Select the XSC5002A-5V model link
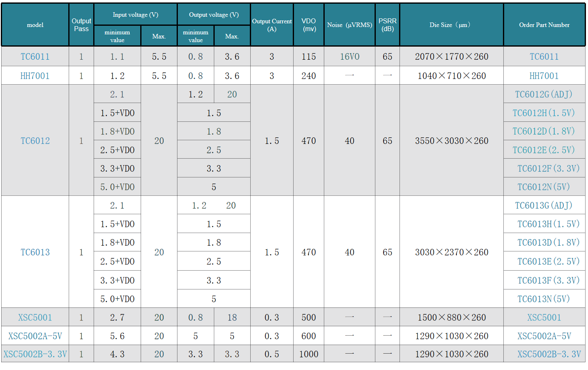 (35, 336)
